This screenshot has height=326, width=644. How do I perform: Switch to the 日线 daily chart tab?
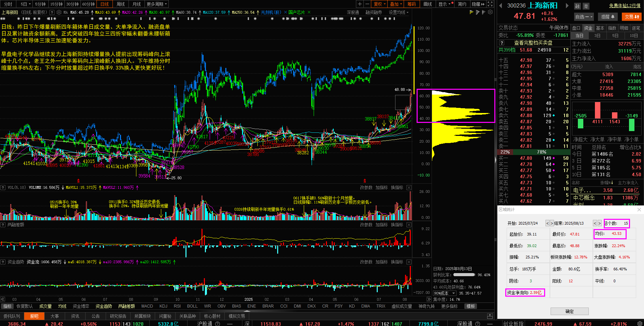point(105,4)
